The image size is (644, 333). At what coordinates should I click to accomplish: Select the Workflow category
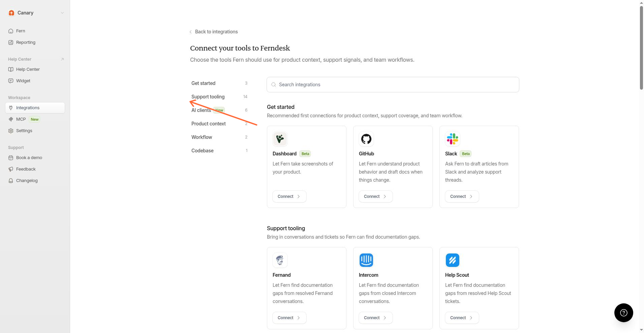(x=220, y=137)
